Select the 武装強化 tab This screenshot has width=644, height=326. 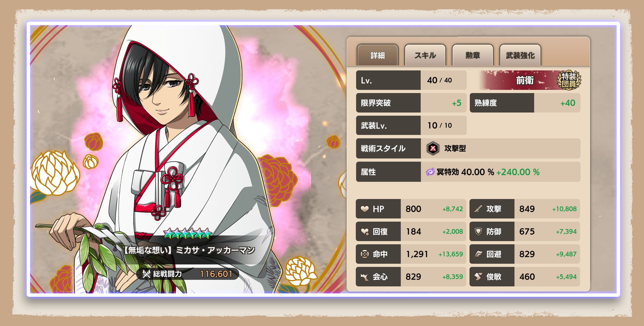tap(520, 55)
